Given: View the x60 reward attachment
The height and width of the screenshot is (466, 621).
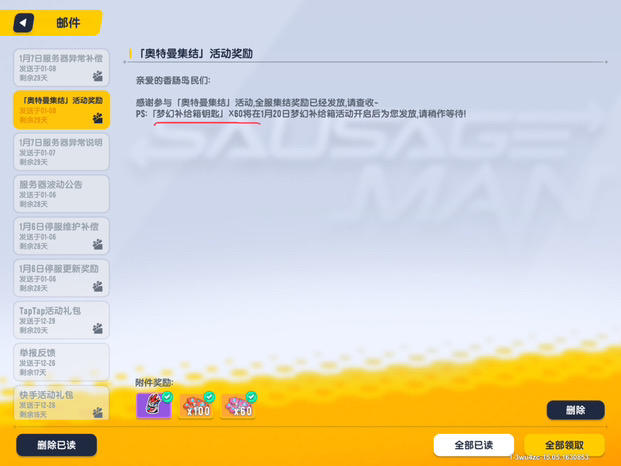Looking at the screenshot, I should point(238,405).
